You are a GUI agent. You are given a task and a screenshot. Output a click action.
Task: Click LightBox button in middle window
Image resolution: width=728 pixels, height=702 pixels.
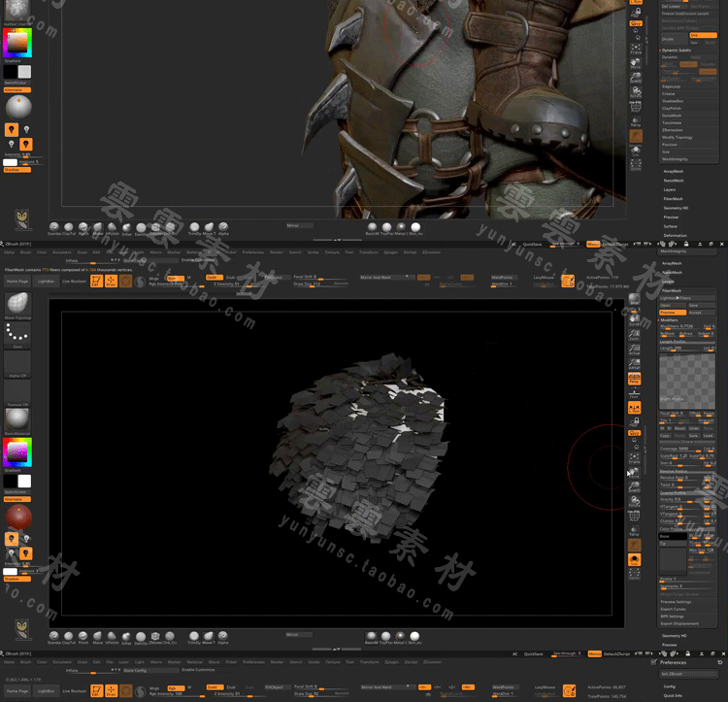pyautogui.click(x=46, y=281)
